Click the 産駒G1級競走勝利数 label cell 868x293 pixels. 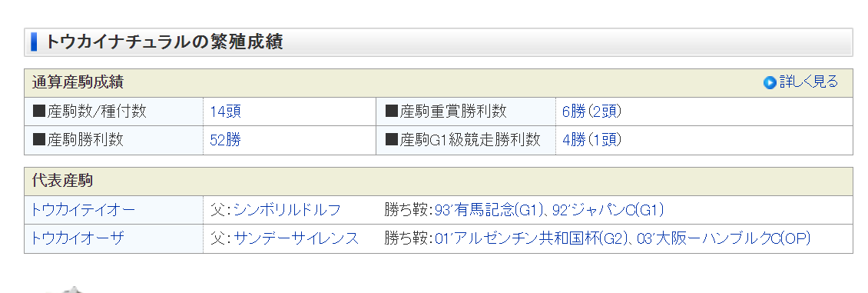click(465, 139)
